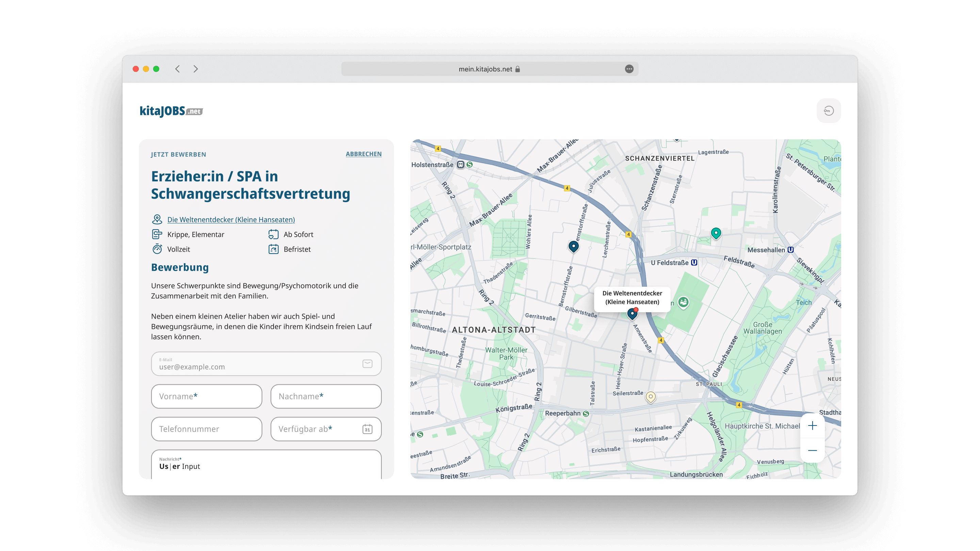Focus the Vorname input field
This screenshot has height=551, width=980.
pos(207,396)
